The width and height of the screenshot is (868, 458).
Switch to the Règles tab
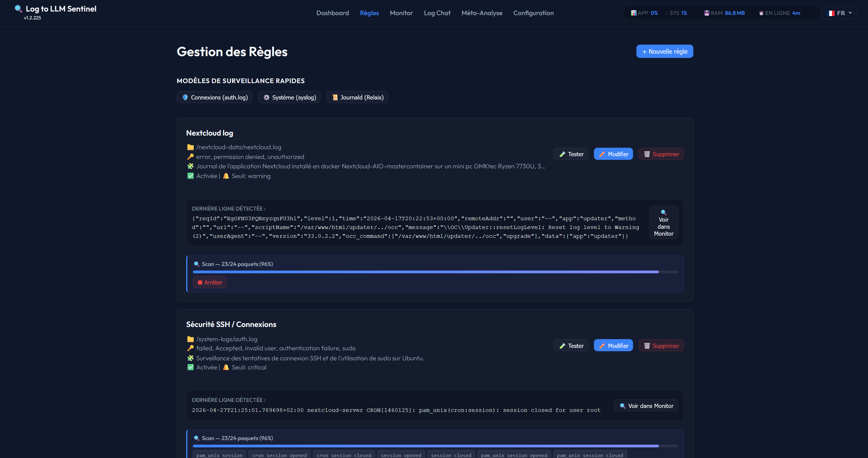369,13
